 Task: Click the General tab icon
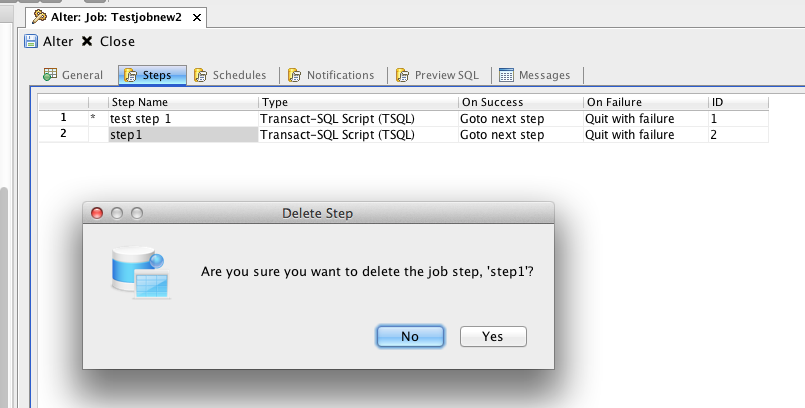coord(50,75)
